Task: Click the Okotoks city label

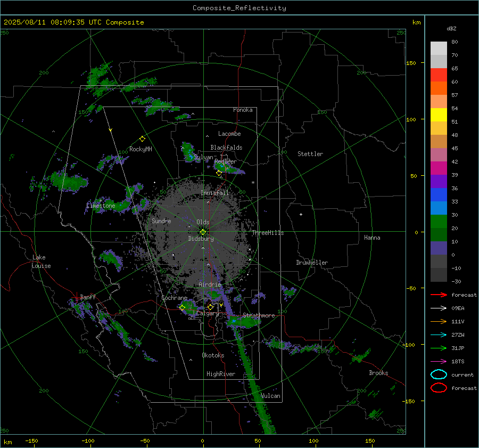Action: pyautogui.click(x=213, y=355)
